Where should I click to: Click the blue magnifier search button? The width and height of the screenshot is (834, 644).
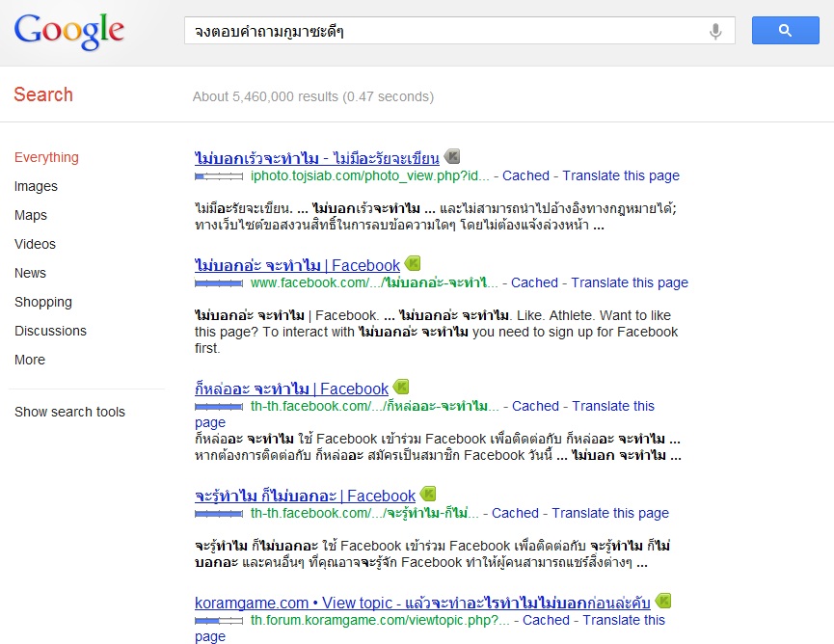point(785,30)
